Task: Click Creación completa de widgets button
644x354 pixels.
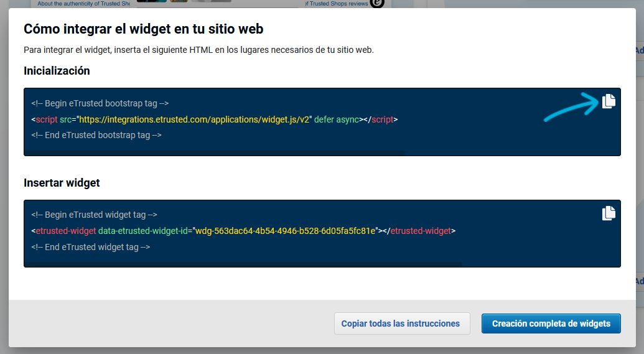Action: click(x=551, y=324)
